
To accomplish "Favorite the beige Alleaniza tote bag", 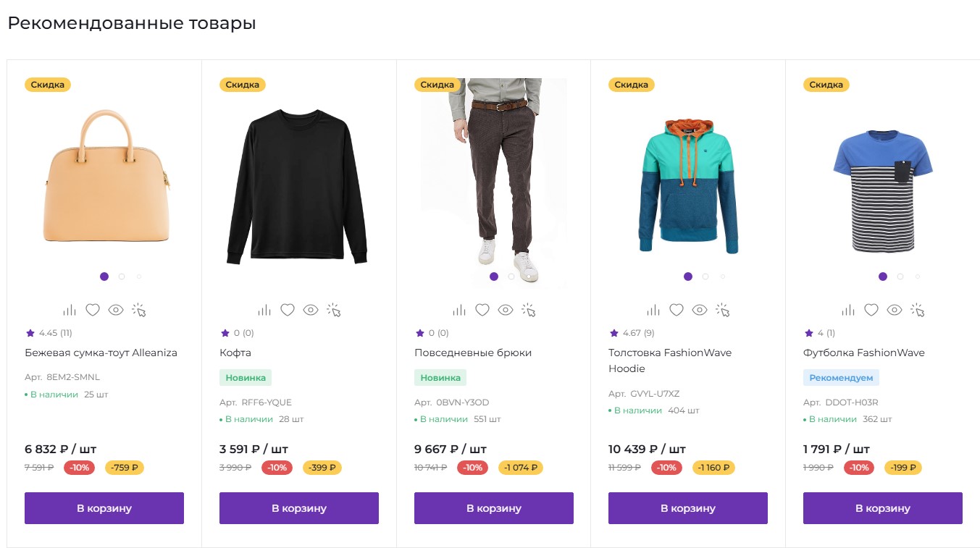I will pos(93,310).
